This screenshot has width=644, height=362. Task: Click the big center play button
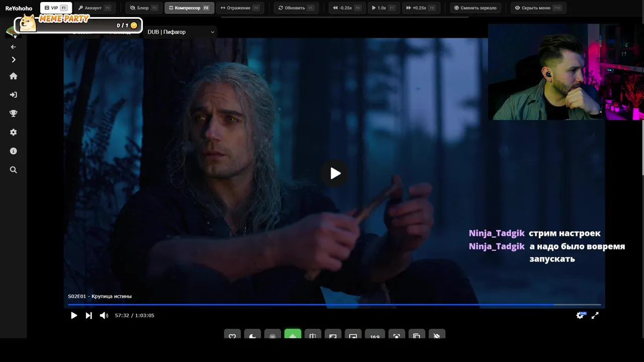(335, 173)
